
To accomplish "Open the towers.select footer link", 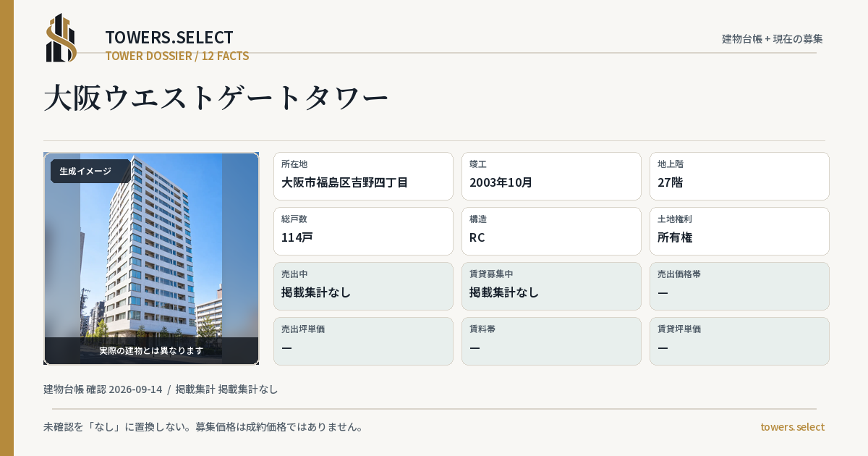I will 792,427.
